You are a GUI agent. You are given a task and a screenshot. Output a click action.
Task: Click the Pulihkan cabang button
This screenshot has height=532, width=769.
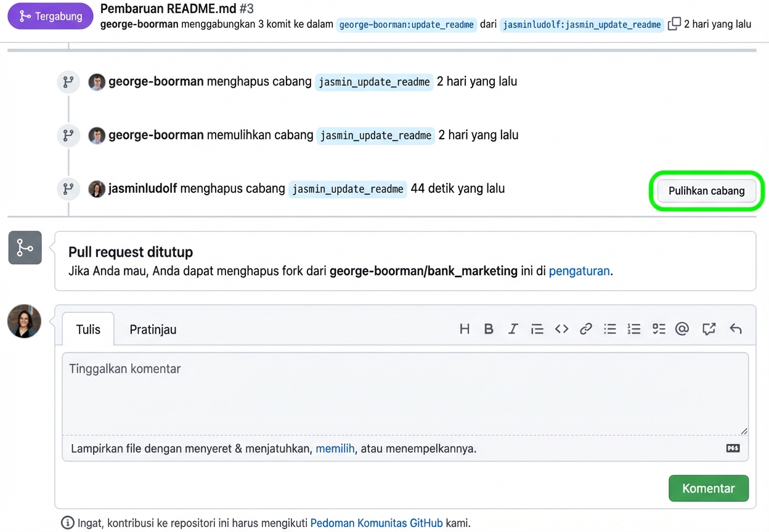click(x=707, y=191)
